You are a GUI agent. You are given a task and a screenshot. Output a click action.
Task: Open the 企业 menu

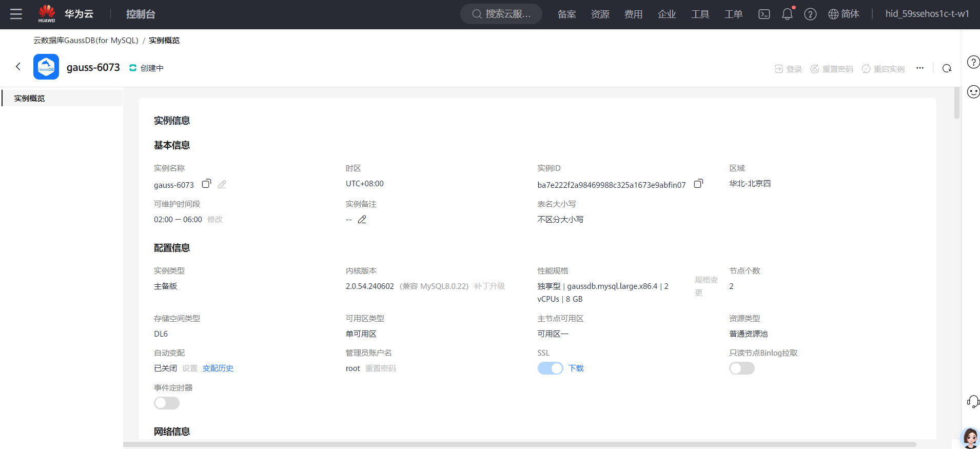point(667,14)
